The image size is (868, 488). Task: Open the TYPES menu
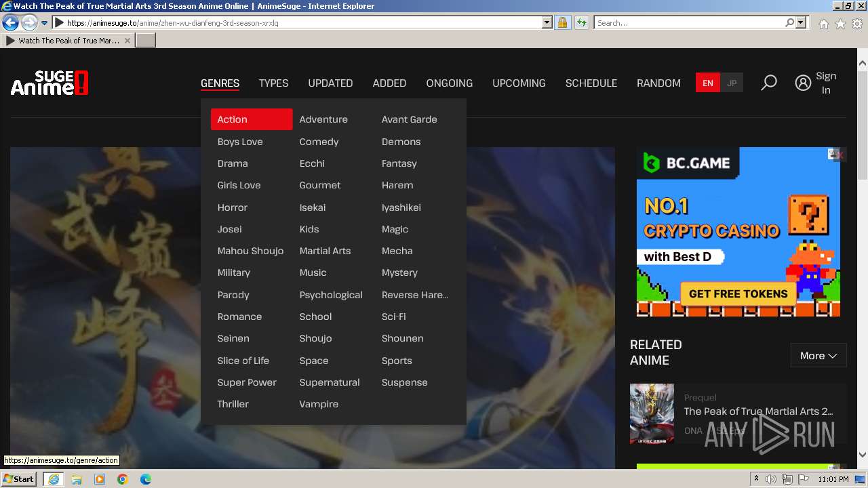[x=273, y=83]
